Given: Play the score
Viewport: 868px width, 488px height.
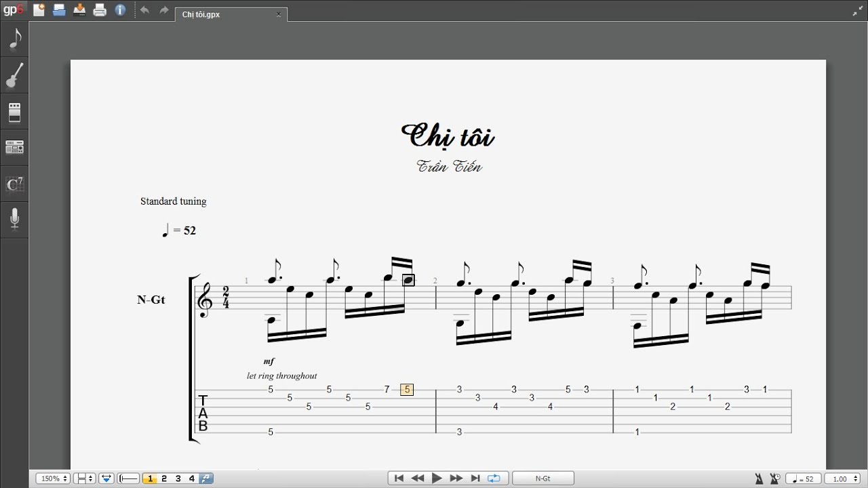Looking at the screenshot, I should tap(437, 479).
